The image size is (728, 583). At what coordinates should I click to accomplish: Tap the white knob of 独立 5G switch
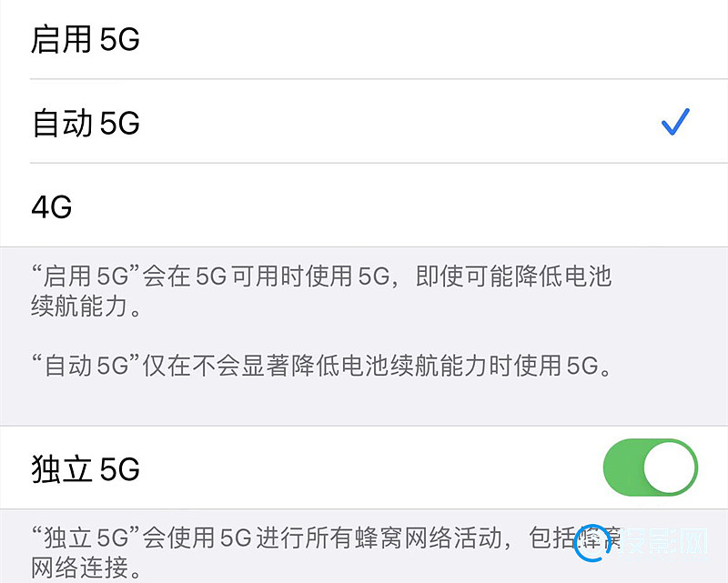click(x=670, y=468)
